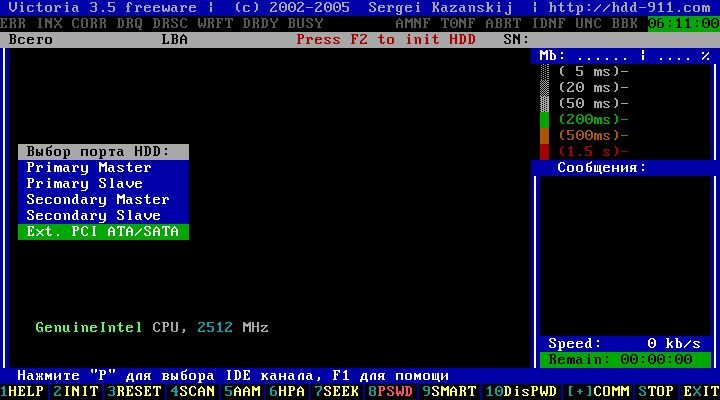Click 3RESET in the bottom bar

coord(135,392)
